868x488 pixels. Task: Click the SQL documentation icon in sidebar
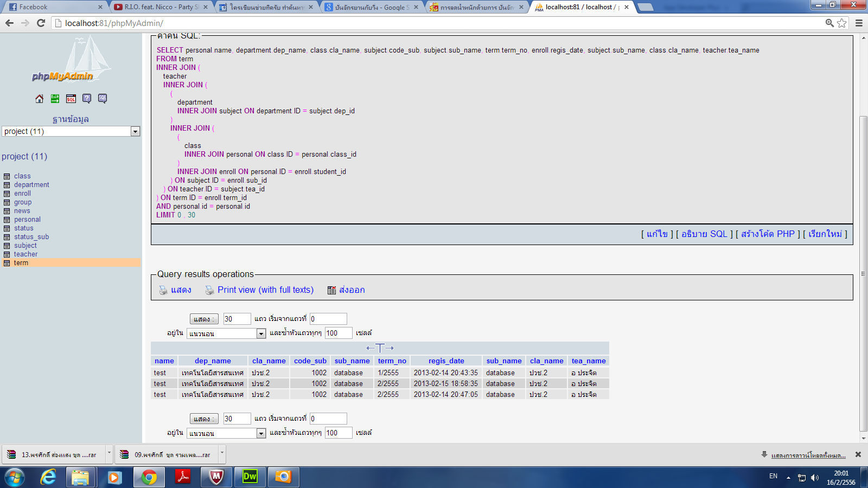point(103,99)
